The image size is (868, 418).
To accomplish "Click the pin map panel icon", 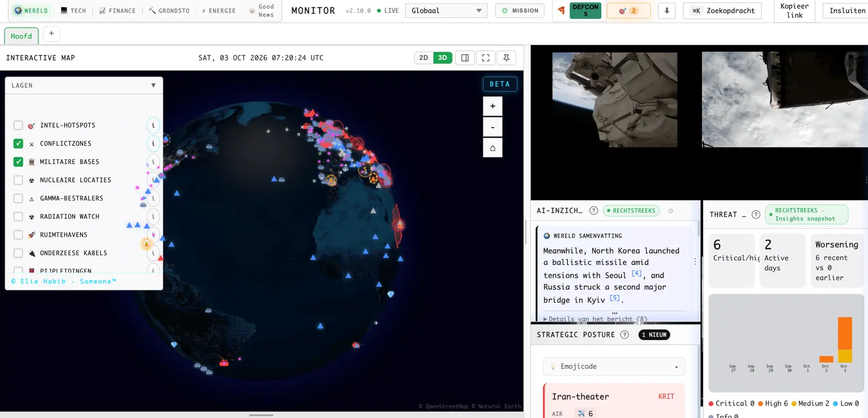I will (506, 58).
